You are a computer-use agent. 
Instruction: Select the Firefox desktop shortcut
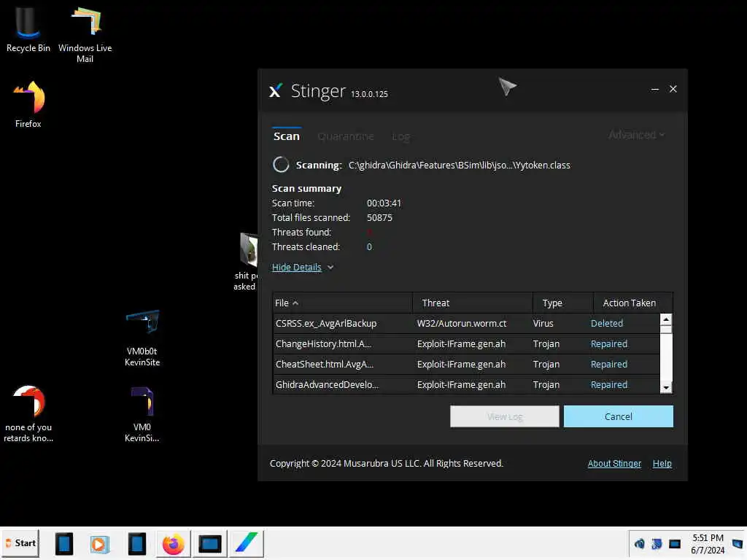pyautogui.click(x=28, y=104)
